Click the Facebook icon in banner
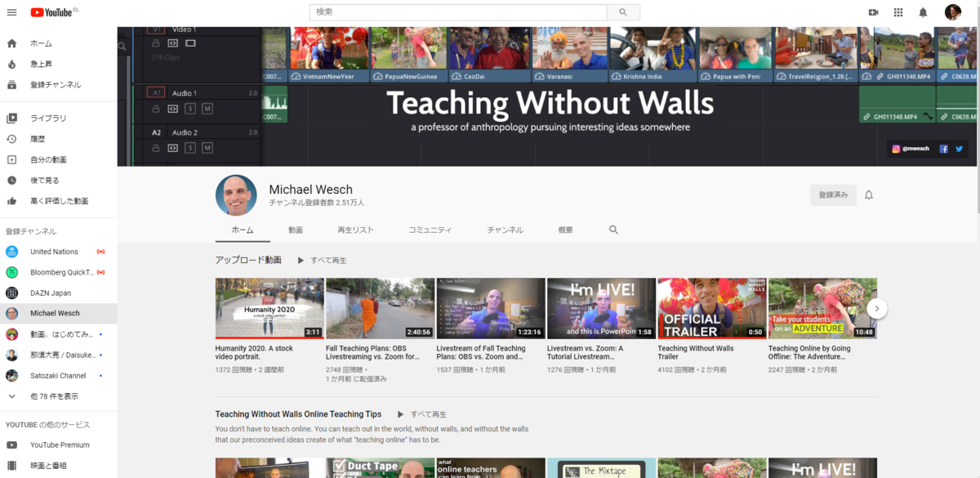The height and width of the screenshot is (478, 980). [x=943, y=149]
